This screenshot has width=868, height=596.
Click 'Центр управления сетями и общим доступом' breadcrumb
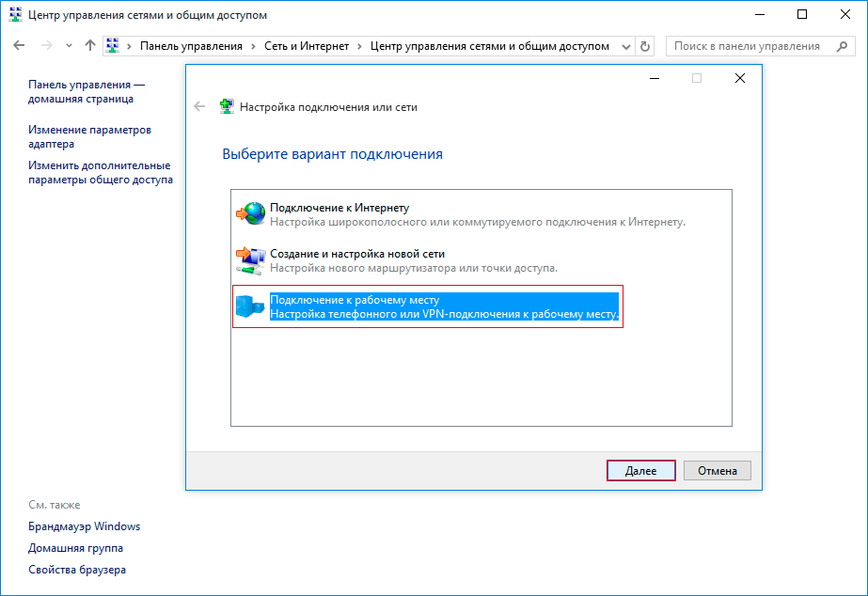pyautogui.click(x=490, y=46)
